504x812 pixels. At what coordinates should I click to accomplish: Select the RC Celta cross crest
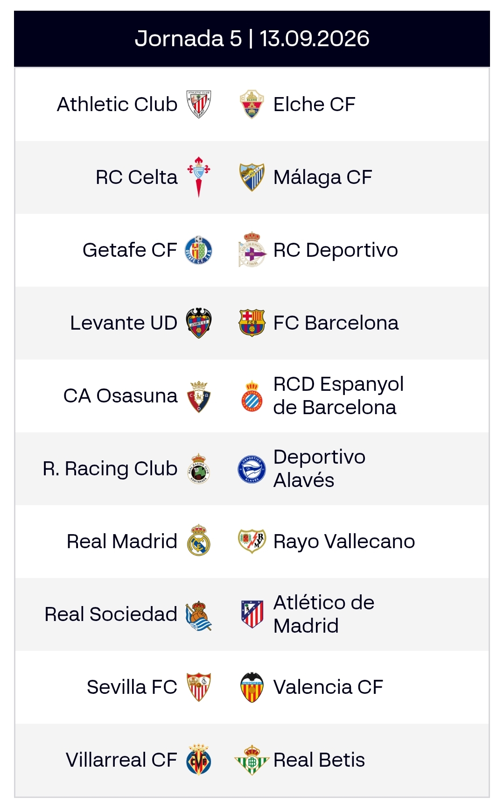(199, 177)
